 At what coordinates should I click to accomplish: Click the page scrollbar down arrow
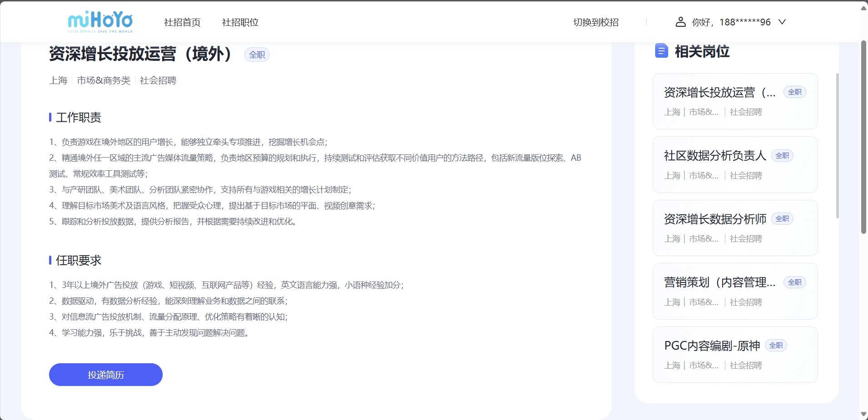tap(863, 415)
